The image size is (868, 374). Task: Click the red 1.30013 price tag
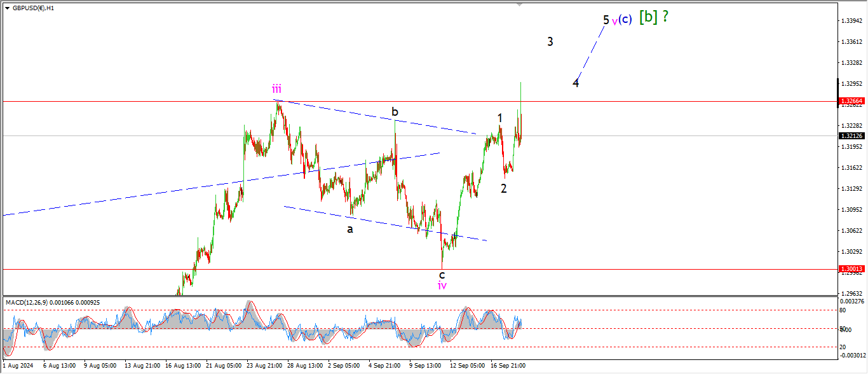(851, 269)
